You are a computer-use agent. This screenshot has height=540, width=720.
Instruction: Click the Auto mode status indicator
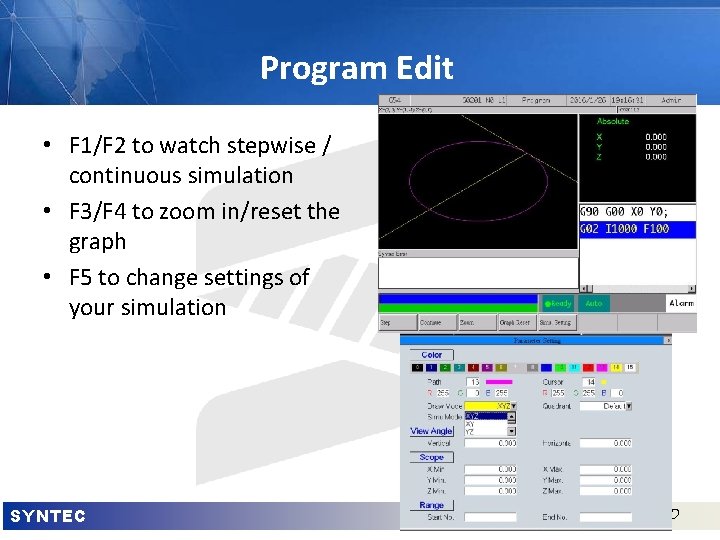[594, 304]
